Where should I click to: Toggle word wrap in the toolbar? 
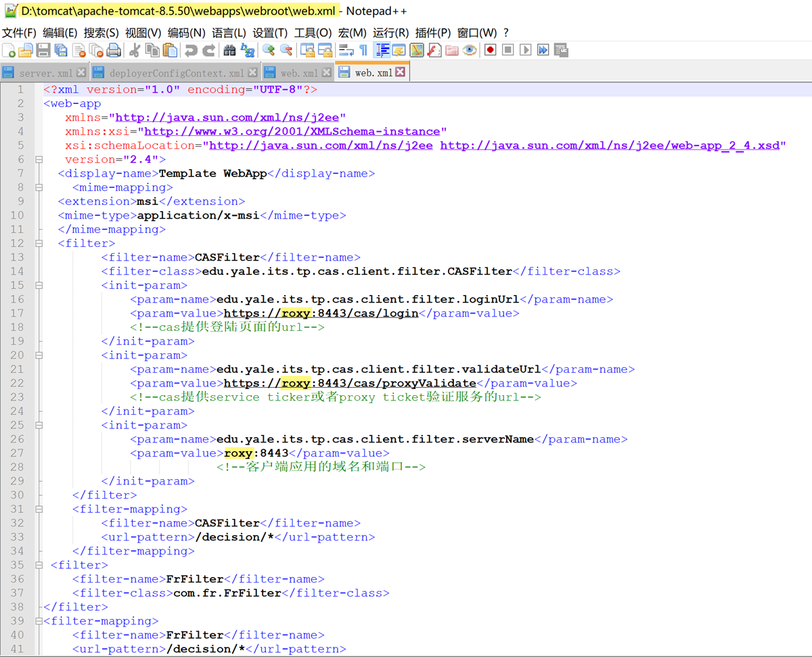(x=346, y=50)
